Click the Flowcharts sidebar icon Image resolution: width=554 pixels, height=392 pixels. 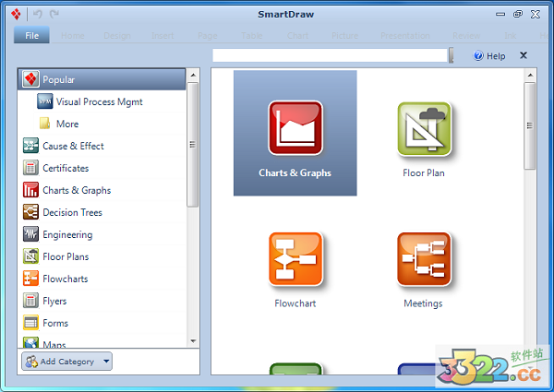30,279
